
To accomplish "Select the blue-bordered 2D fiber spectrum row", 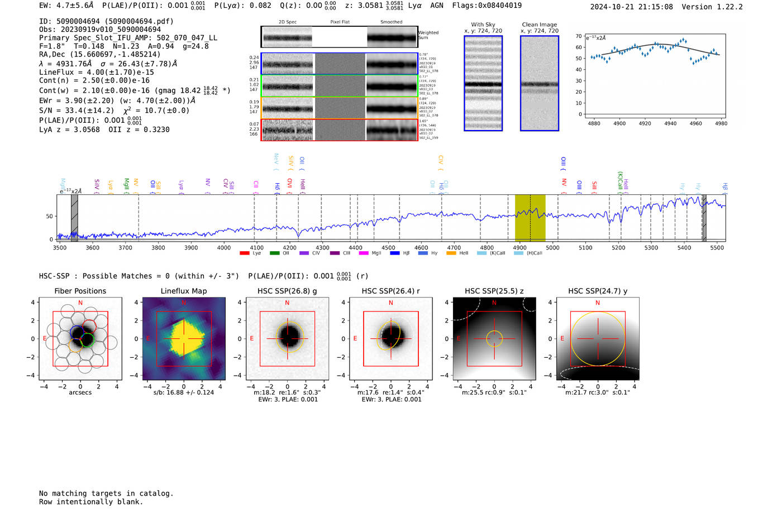I will point(339,64).
